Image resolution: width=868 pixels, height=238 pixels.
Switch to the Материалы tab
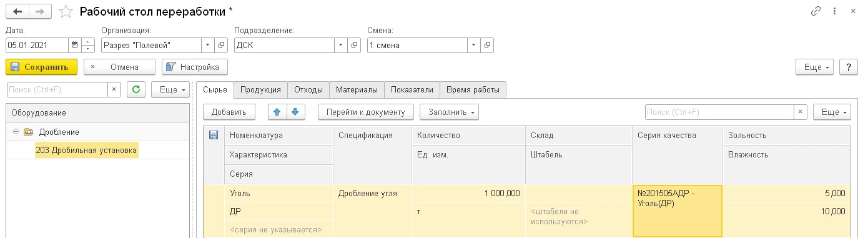(357, 90)
